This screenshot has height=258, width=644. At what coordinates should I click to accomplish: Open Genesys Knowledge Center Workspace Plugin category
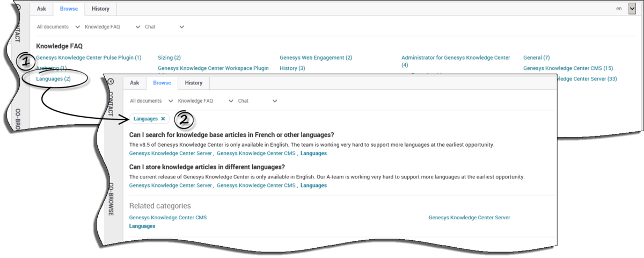[x=213, y=68]
